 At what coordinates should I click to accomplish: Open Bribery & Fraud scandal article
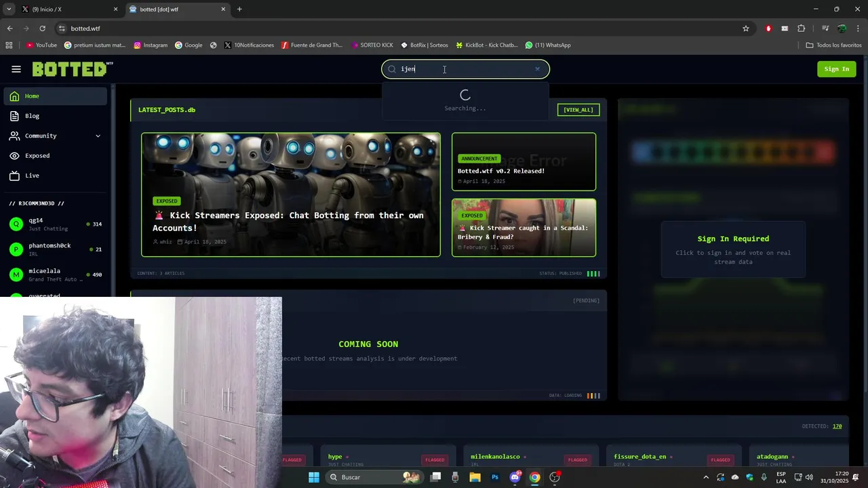pyautogui.click(x=524, y=228)
